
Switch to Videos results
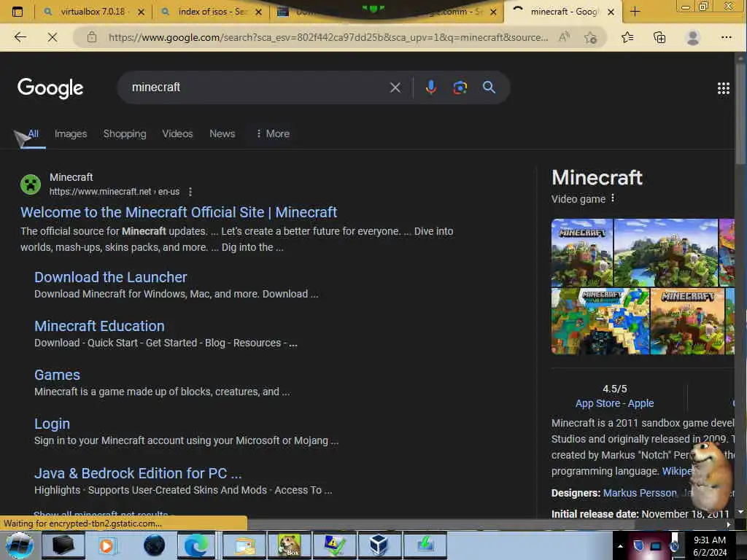coord(177,134)
